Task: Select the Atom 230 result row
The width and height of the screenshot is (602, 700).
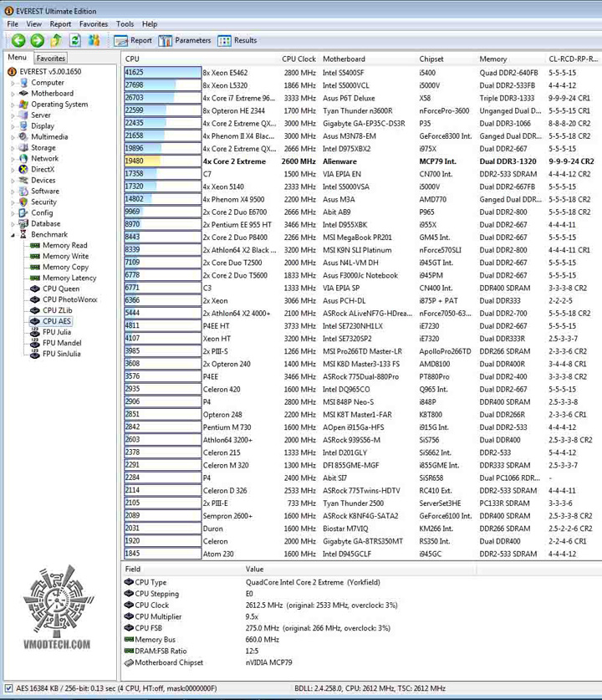Action: click(x=361, y=554)
